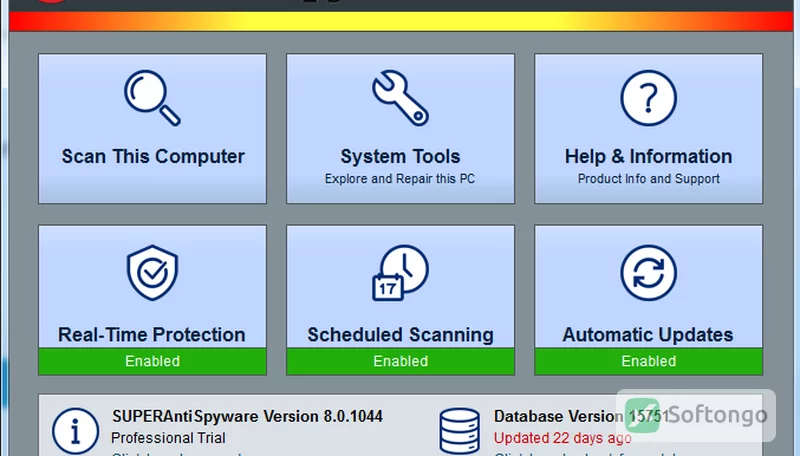Click the circular arrows update icon
Viewport: 800px width, 456px height.
[x=648, y=273]
